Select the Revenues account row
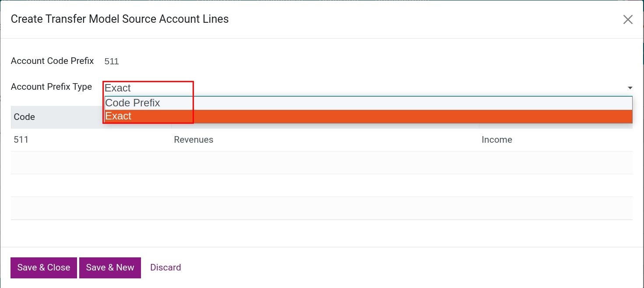Viewport: 644px width, 288px height. coord(194,140)
